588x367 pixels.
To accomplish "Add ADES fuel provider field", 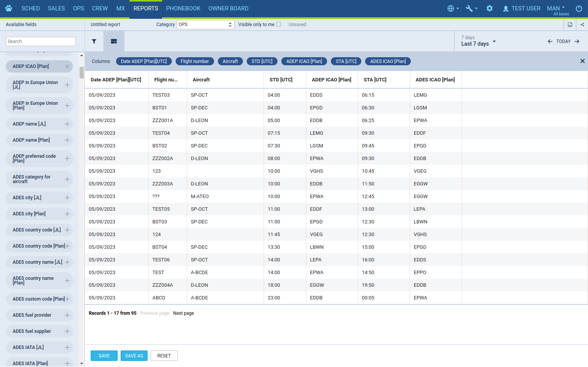I will (67, 315).
